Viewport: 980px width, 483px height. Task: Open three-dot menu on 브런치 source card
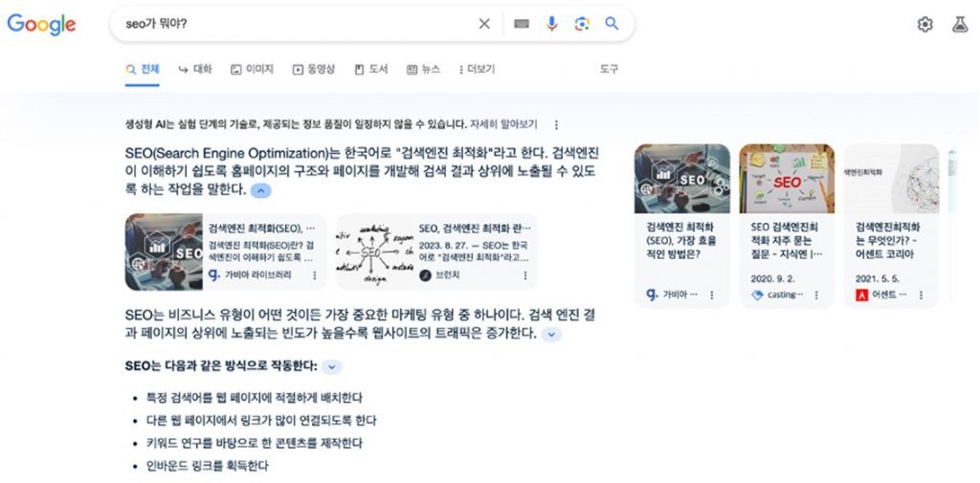pos(525,275)
